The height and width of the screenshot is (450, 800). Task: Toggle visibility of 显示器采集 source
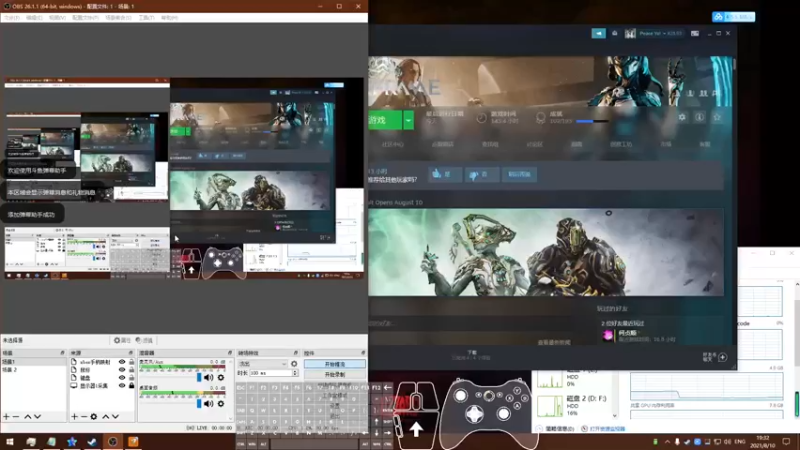[x=122, y=386]
